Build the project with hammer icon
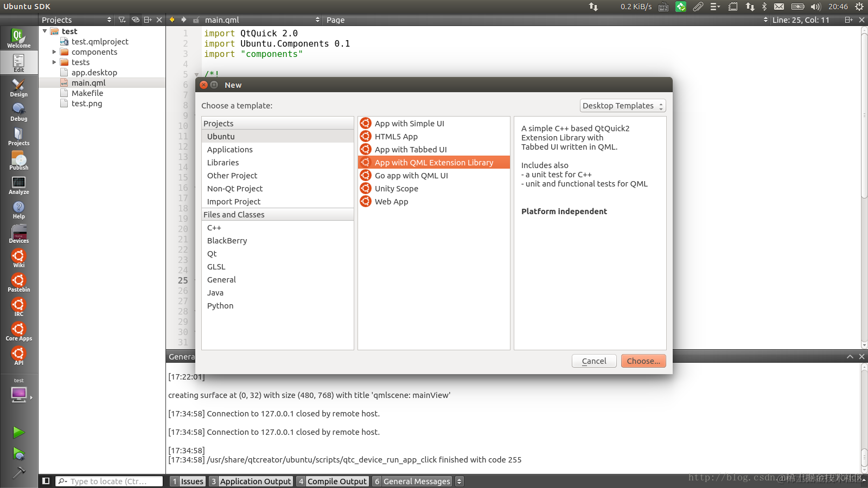This screenshot has width=868, height=488. 18,472
